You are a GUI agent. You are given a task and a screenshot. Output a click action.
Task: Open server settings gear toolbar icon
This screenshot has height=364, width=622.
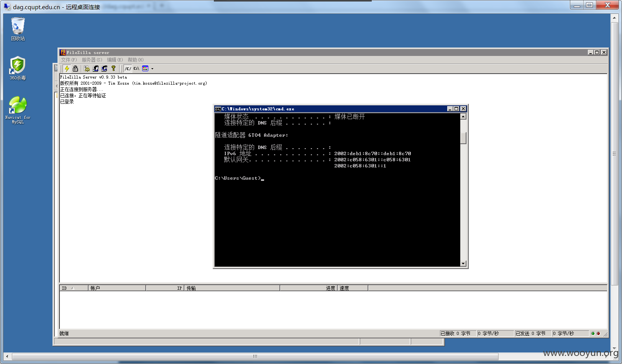(x=87, y=69)
